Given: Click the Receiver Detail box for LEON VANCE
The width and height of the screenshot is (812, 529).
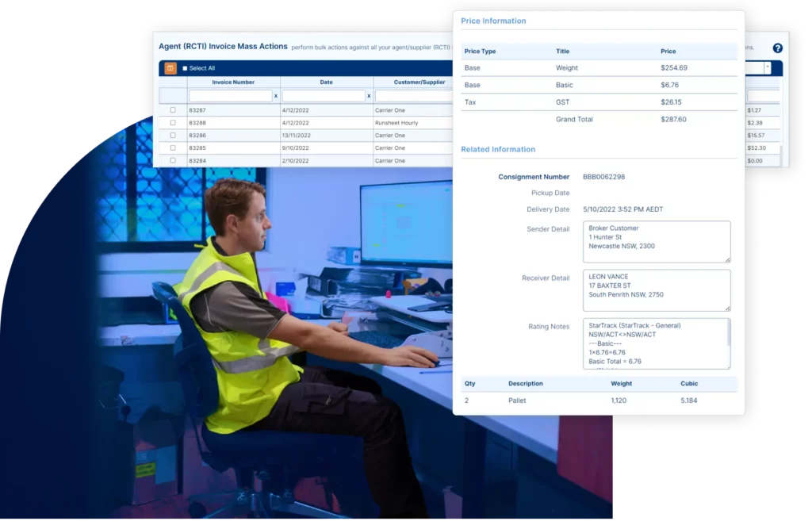Looking at the screenshot, I should pyautogui.click(x=657, y=289).
